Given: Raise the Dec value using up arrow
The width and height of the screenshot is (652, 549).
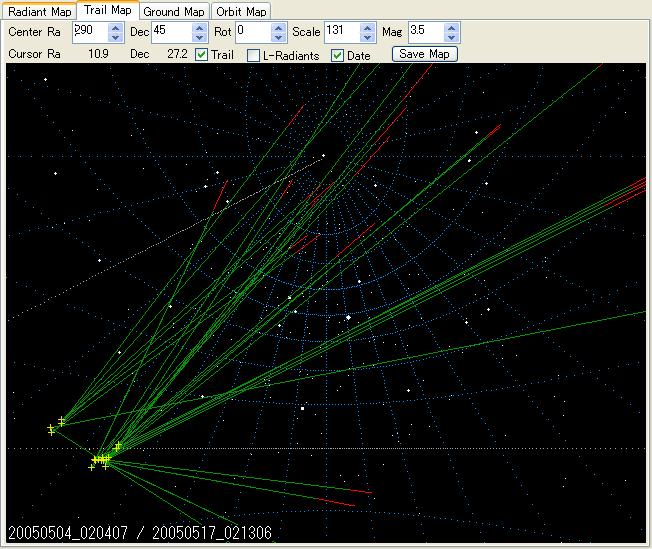Looking at the screenshot, I should tap(200, 27).
